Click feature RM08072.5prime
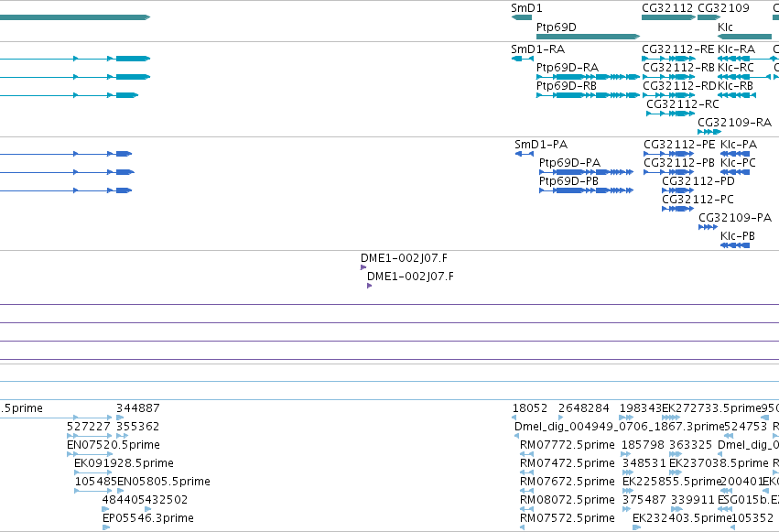779x532 pixels. pos(526,509)
